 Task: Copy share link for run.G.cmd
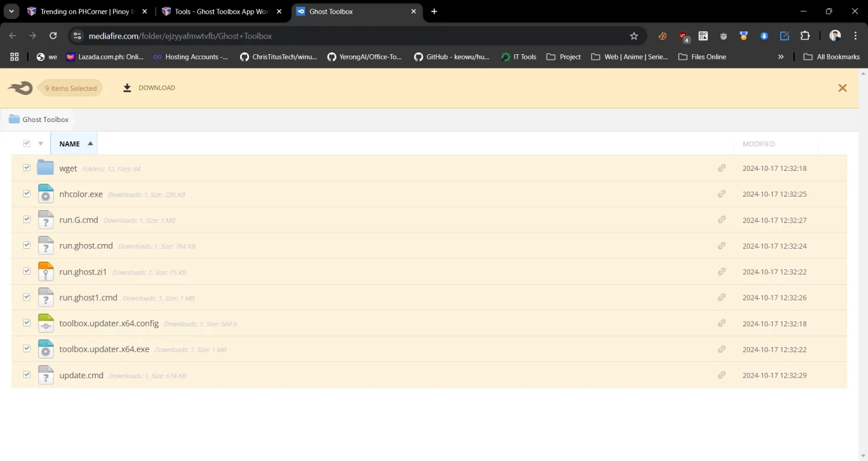[722, 220]
